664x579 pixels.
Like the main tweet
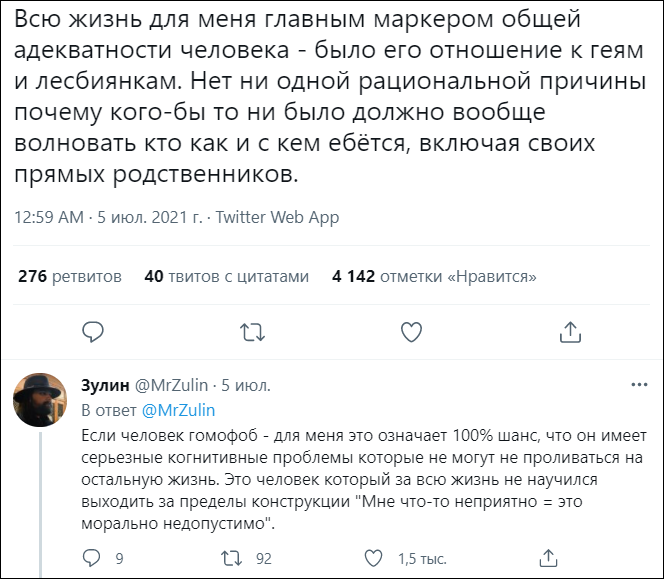(x=411, y=331)
